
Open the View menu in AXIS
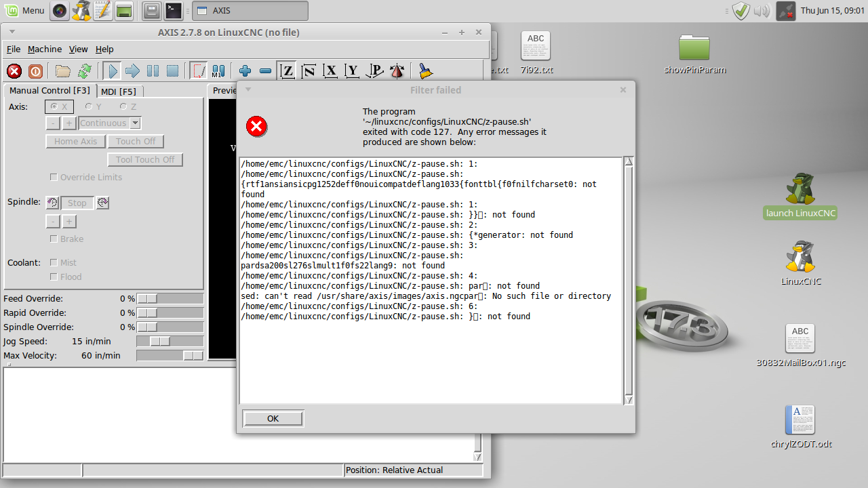click(x=79, y=49)
